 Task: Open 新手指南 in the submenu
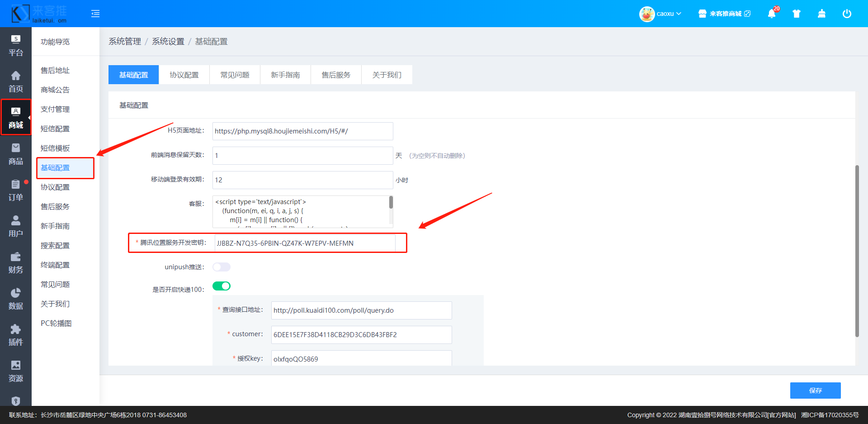pos(55,226)
